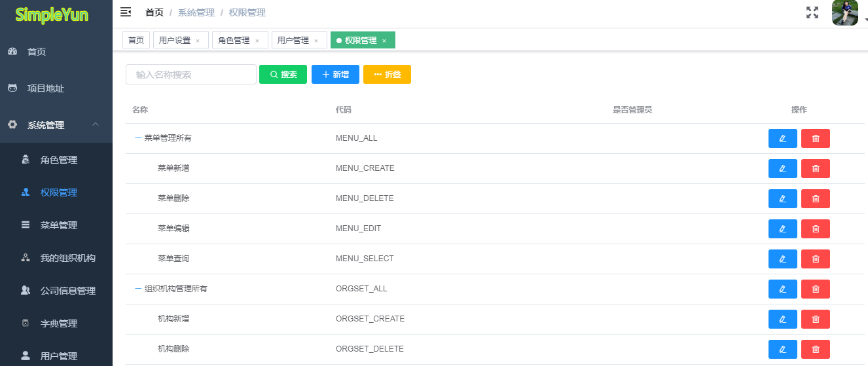The height and width of the screenshot is (366, 868).
Task: Click the green 搜索 button
Action: pos(283,74)
